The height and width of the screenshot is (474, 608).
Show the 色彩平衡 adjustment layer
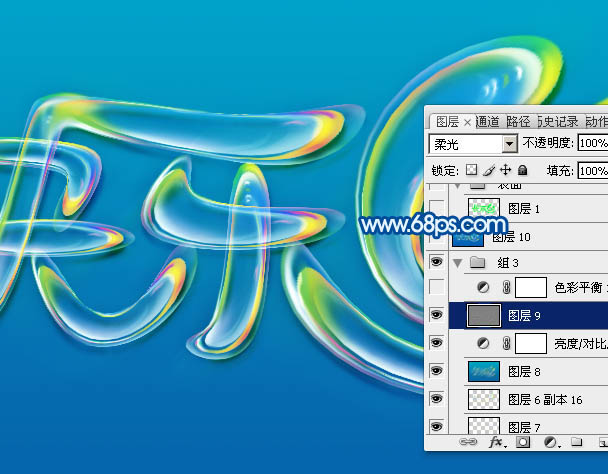click(436, 287)
